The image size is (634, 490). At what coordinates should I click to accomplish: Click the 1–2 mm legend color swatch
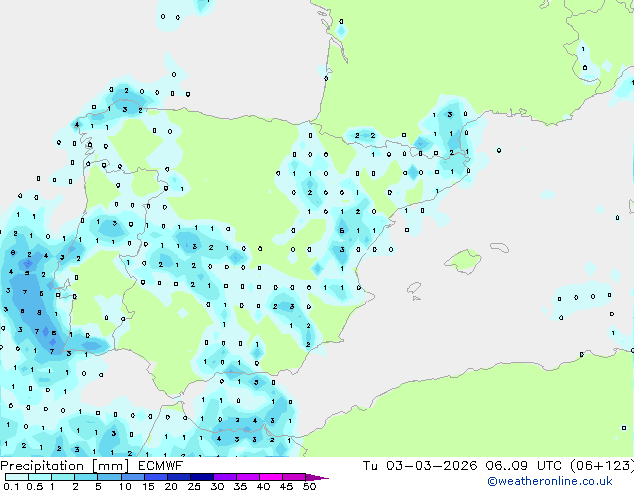pyautogui.click(x=63, y=477)
